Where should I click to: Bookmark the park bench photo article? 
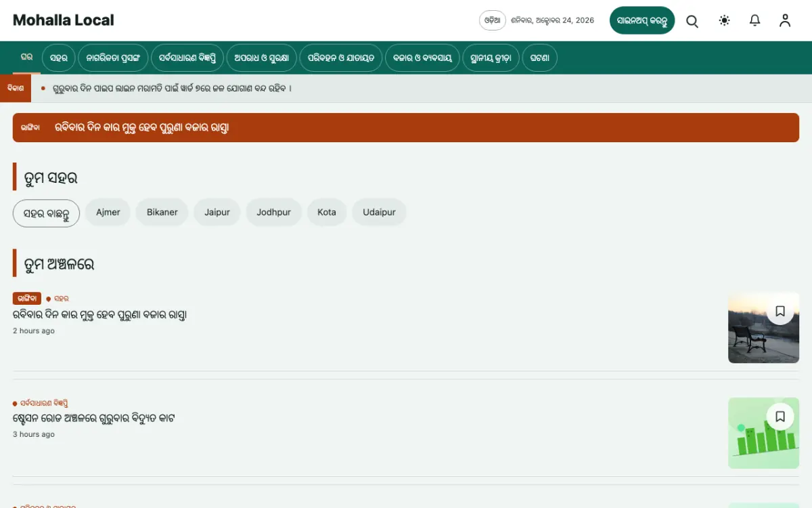click(780, 311)
